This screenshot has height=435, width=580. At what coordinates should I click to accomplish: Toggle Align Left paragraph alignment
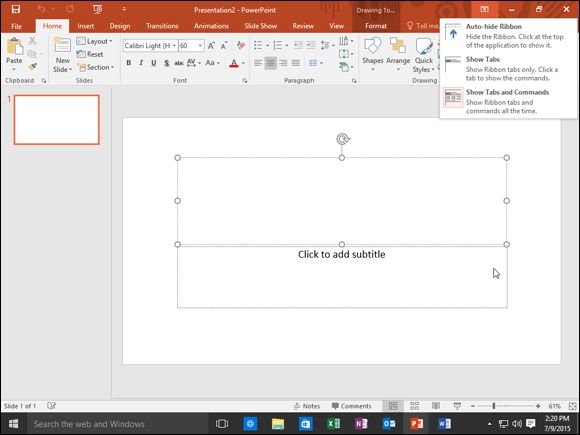pos(258,63)
